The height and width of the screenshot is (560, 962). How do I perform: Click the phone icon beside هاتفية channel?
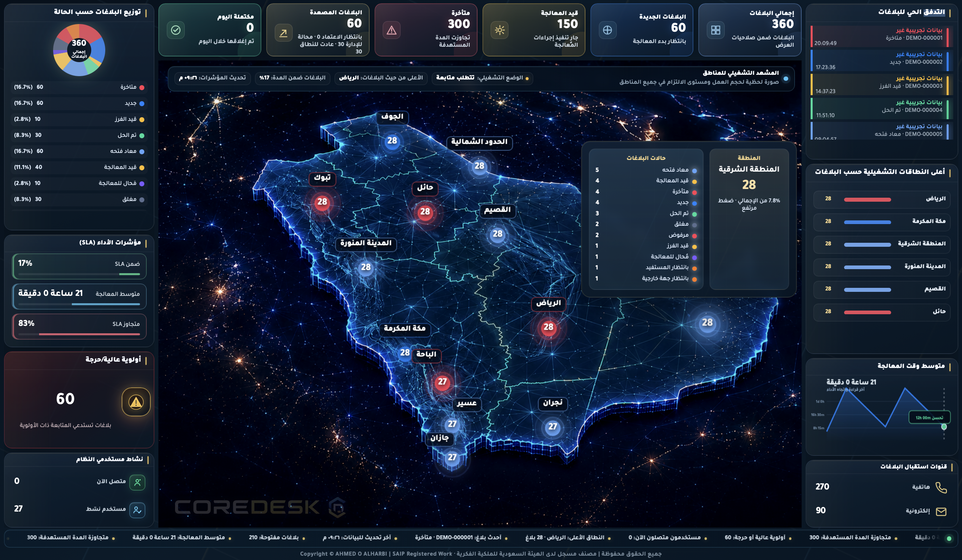point(941,487)
